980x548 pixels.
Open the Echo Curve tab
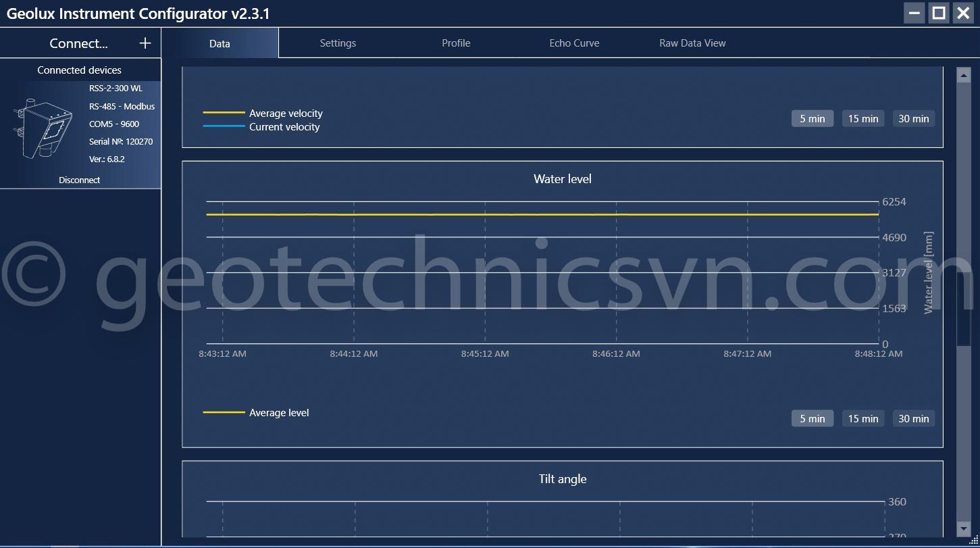(574, 43)
